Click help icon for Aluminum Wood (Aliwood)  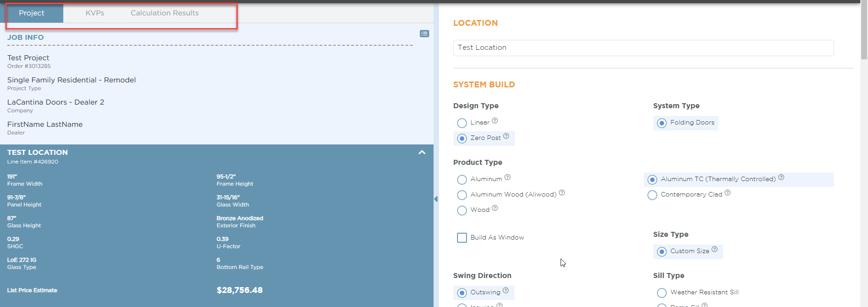pos(561,192)
